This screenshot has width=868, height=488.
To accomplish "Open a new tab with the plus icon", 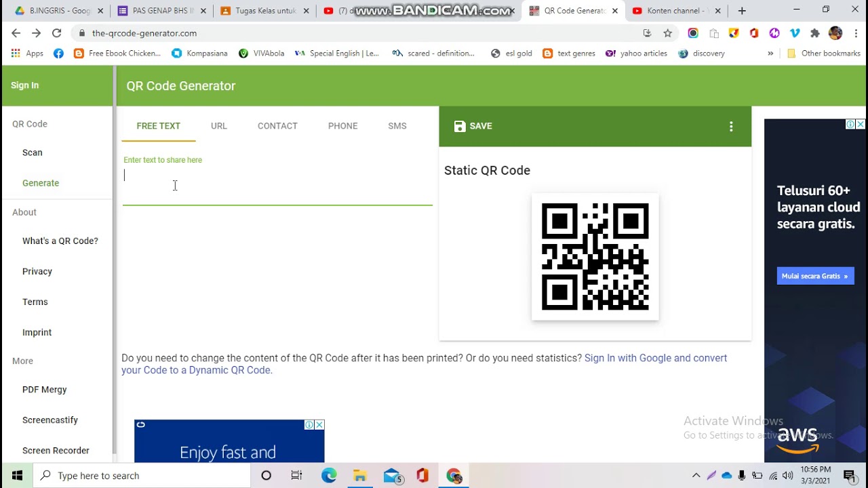I will (x=742, y=11).
